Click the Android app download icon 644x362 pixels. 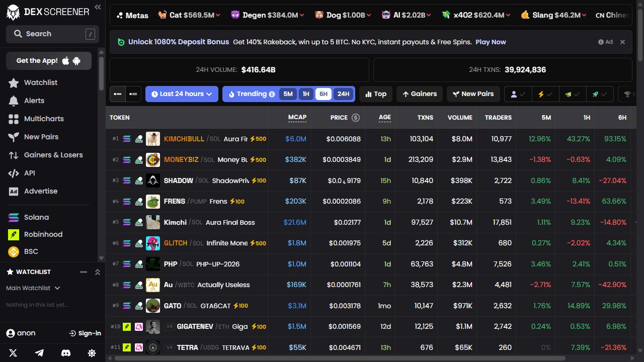(76, 61)
